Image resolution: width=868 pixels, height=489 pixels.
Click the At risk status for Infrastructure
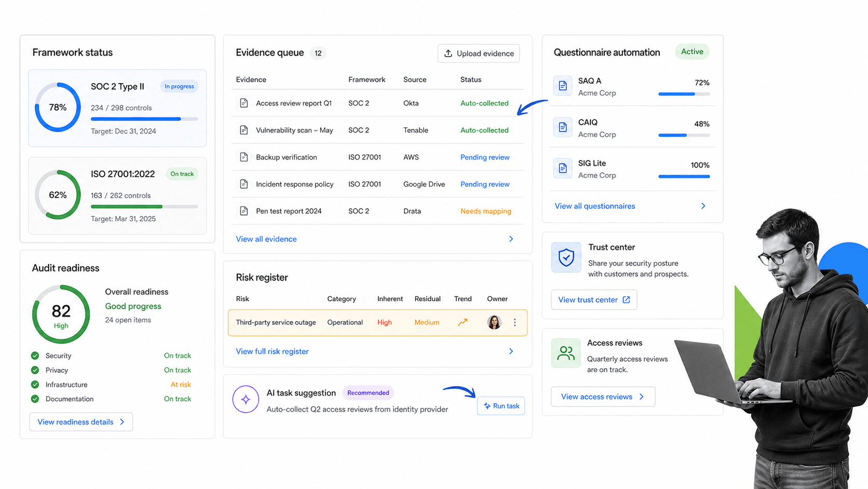pyautogui.click(x=181, y=385)
